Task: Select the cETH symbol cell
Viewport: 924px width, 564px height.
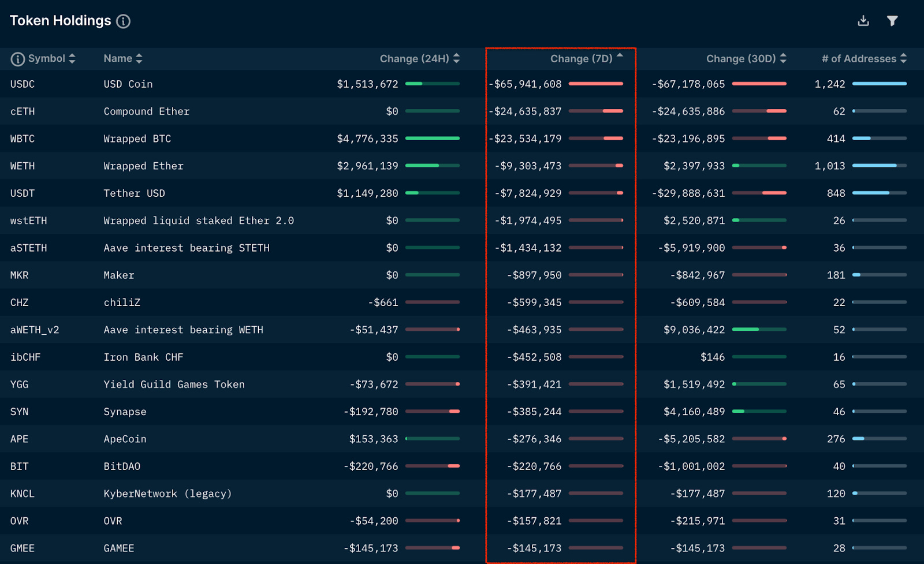Action: [23, 111]
